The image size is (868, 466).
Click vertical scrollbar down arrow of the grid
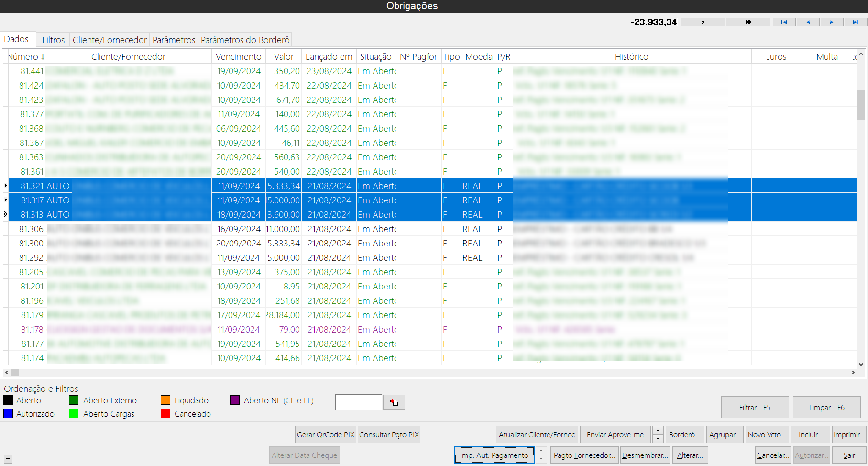[861, 364]
